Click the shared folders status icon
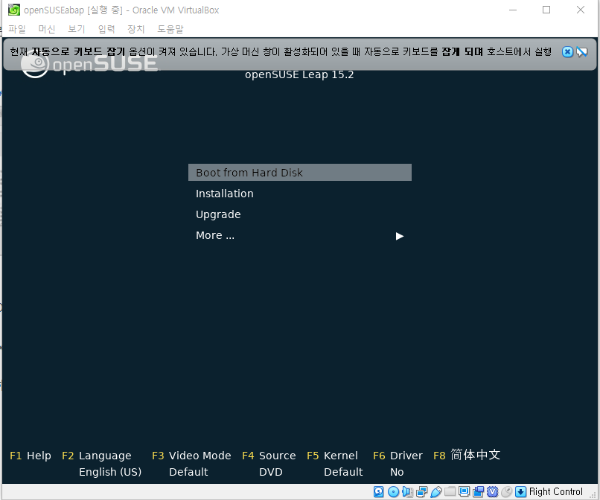 tap(450, 492)
